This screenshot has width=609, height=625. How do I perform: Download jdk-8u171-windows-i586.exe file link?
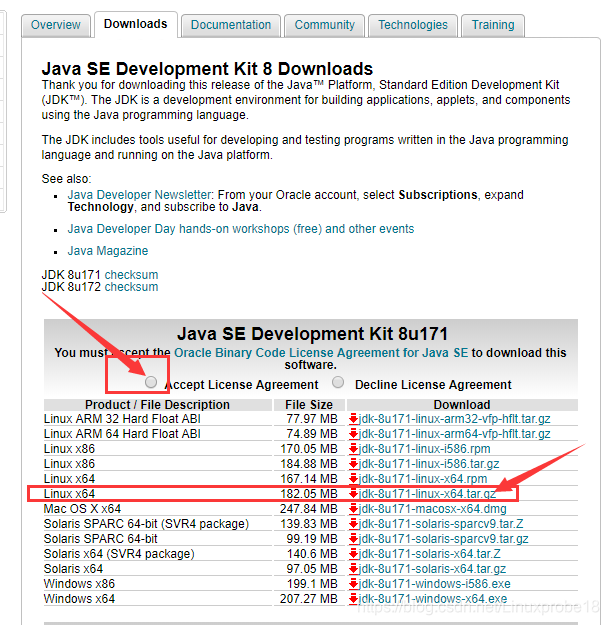(434, 584)
